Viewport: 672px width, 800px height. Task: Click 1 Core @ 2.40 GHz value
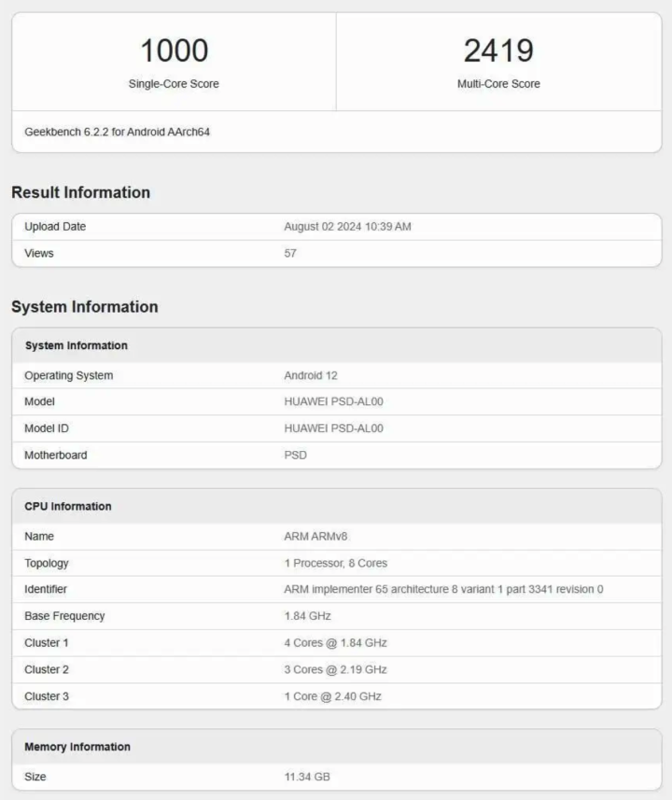tap(332, 696)
